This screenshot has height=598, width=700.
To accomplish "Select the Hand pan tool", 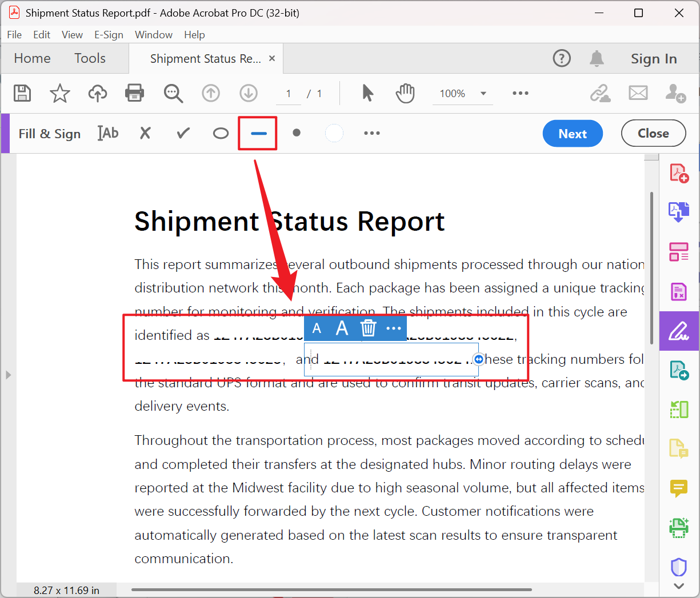I will pos(405,93).
